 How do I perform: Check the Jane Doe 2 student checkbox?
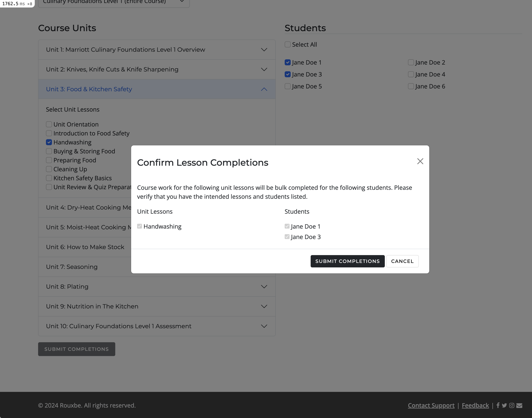point(411,62)
